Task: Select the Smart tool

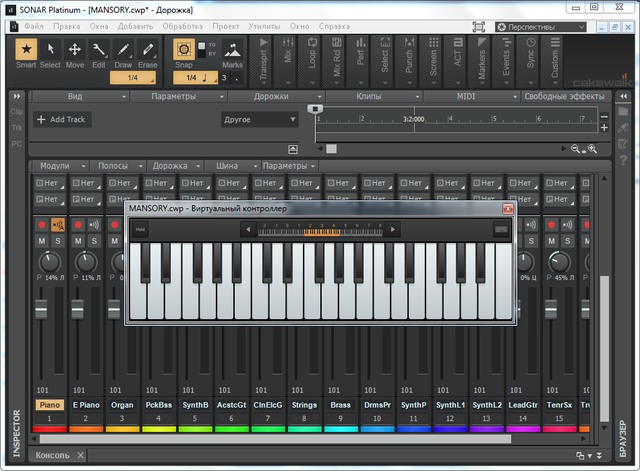Action: pos(26,51)
